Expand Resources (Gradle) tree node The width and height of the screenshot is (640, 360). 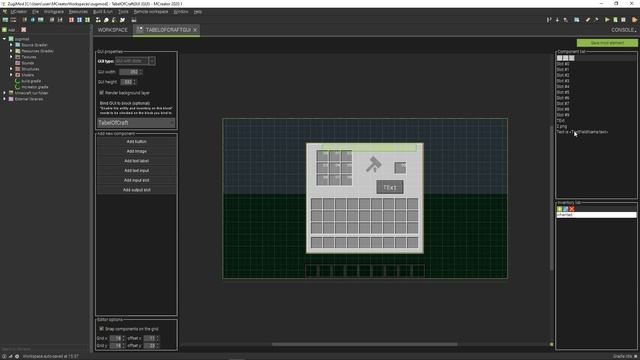coord(11,51)
